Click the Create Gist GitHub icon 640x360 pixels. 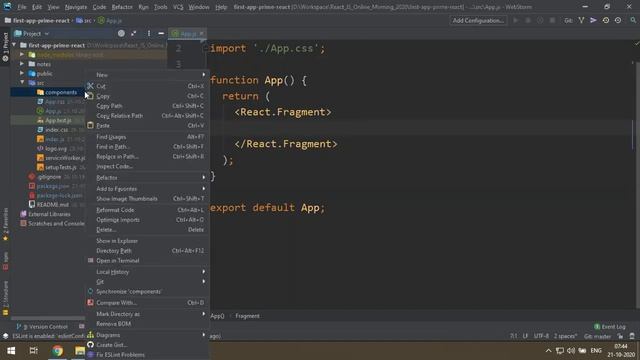90,345
